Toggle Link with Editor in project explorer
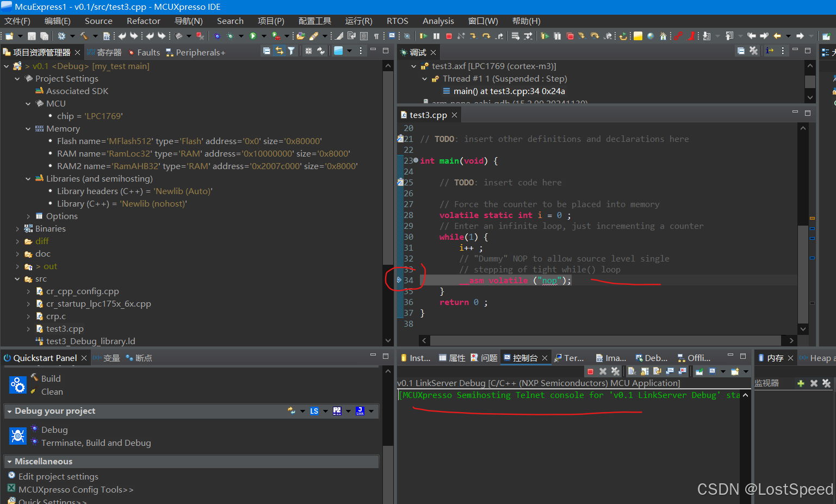836x504 pixels. click(279, 51)
